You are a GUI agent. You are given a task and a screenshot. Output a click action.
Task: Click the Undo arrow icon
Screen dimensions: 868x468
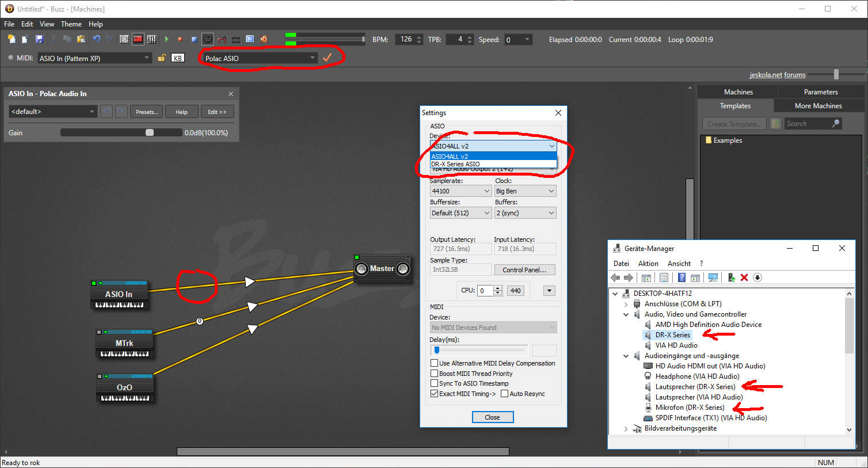96,39
